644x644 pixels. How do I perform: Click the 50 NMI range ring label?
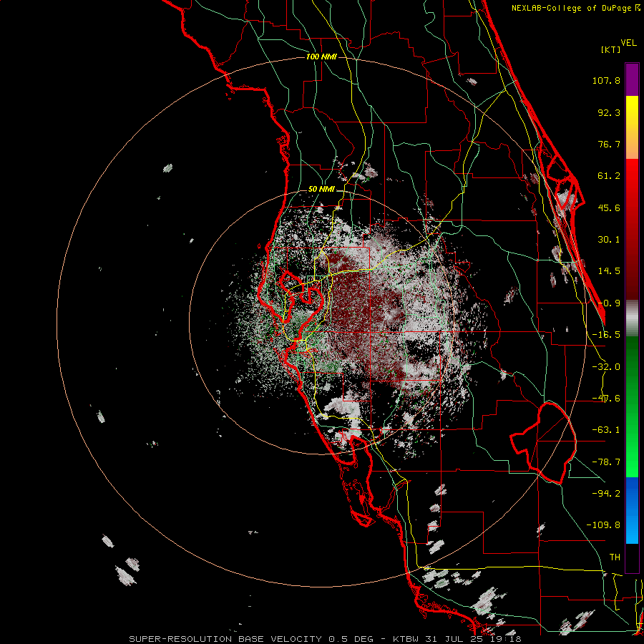point(321,190)
